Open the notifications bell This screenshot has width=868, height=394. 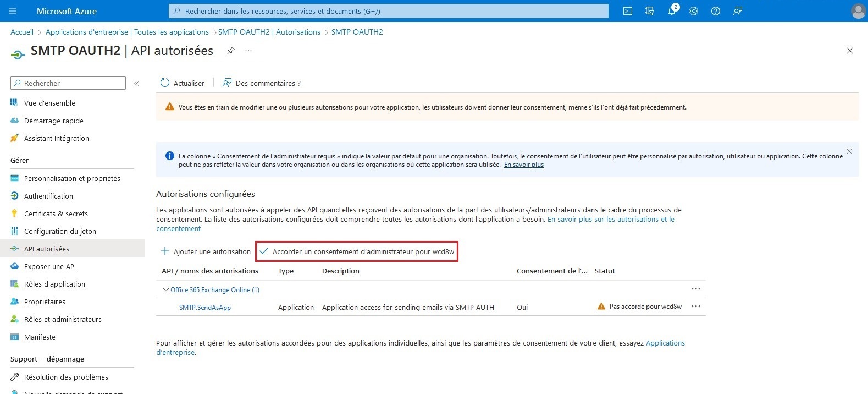tap(672, 11)
